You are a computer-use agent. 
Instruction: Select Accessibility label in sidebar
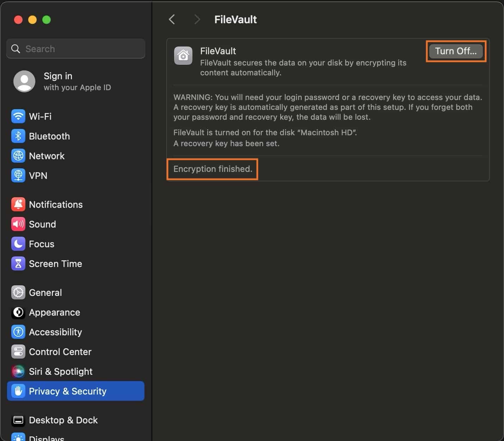coord(55,332)
